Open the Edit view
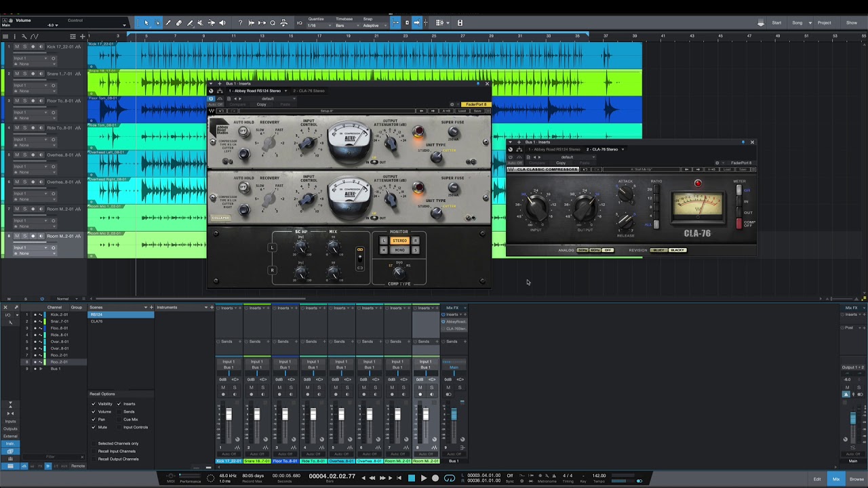Screen dimensions: 868x488 point(817,479)
